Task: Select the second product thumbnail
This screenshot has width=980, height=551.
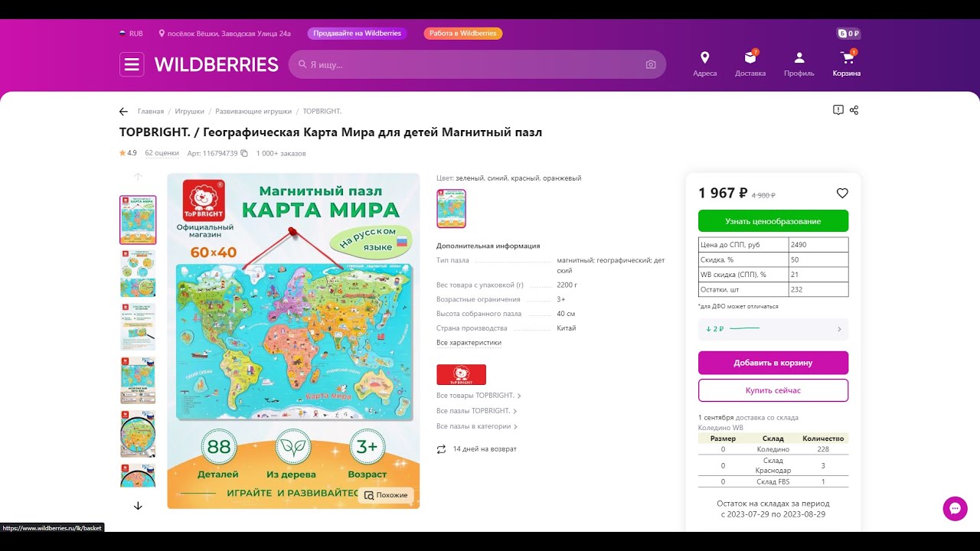Action: coord(138,273)
